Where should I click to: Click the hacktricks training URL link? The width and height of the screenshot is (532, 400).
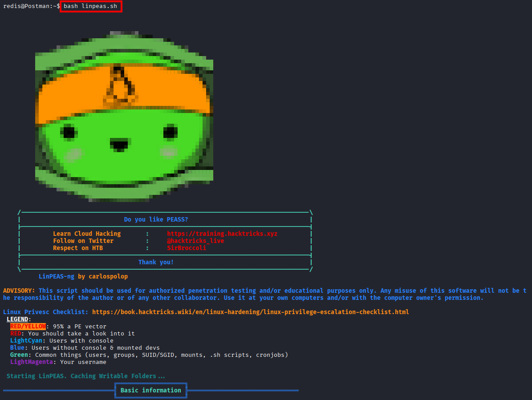click(x=222, y=234)
